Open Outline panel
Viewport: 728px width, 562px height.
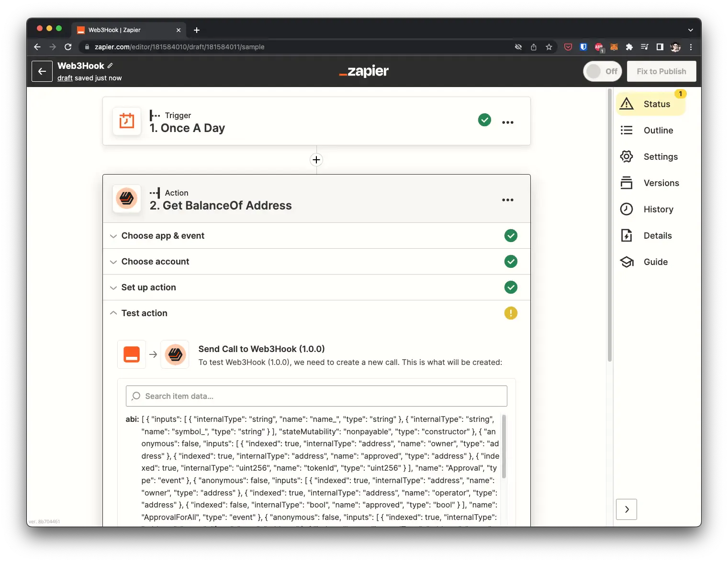(651, 131)
